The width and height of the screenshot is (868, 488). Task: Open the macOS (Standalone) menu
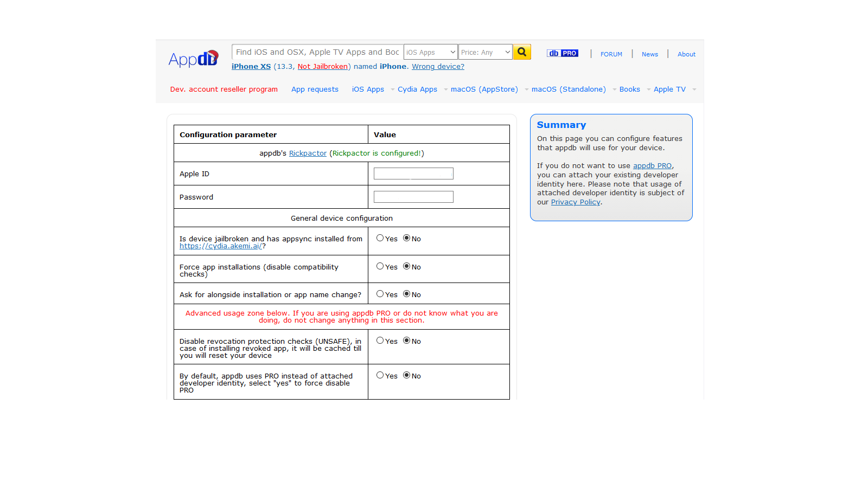(569, 89)
